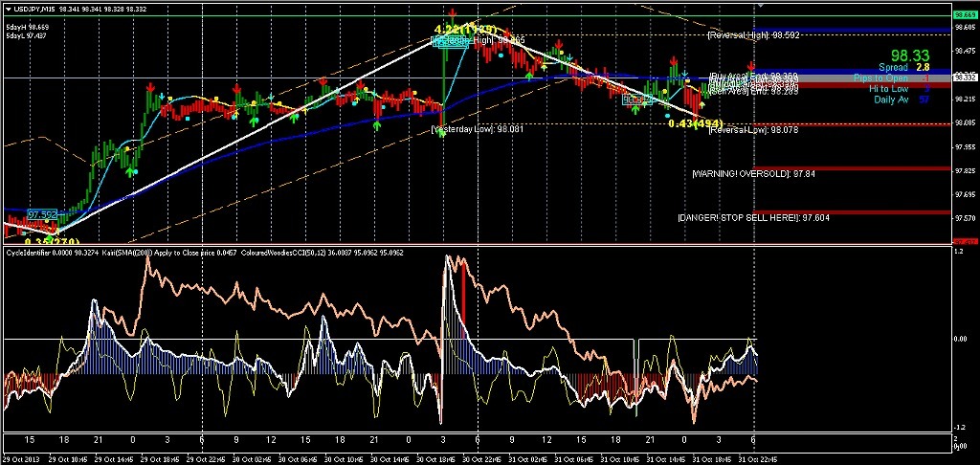Click the Yesterday Low 98.081 label
980x465 pixels.
(x=479, y=128)
